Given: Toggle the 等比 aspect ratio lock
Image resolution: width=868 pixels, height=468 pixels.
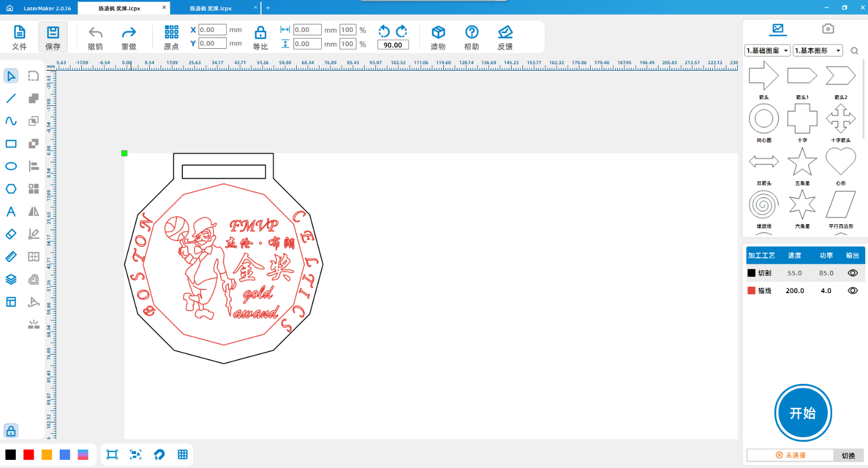Looking at the screenshot, I should [260, 37].
